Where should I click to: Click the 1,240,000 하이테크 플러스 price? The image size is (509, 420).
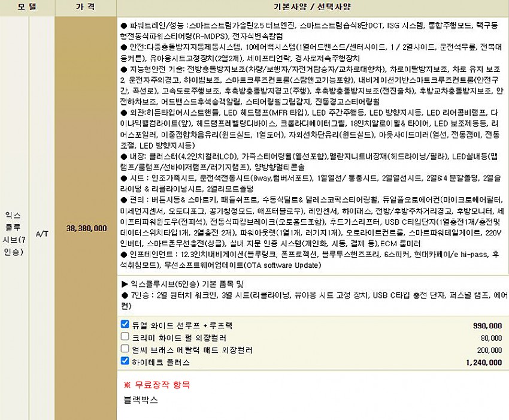(484, 362)
